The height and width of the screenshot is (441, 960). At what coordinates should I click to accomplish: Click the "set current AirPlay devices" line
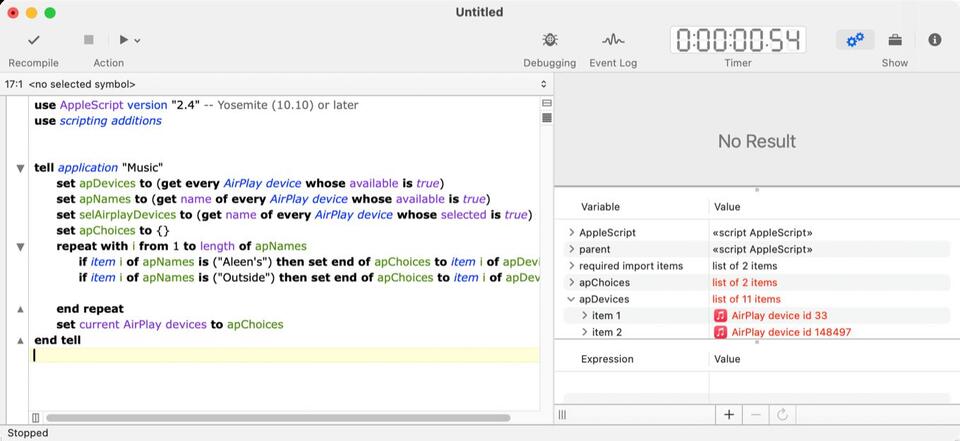[170, 325]
